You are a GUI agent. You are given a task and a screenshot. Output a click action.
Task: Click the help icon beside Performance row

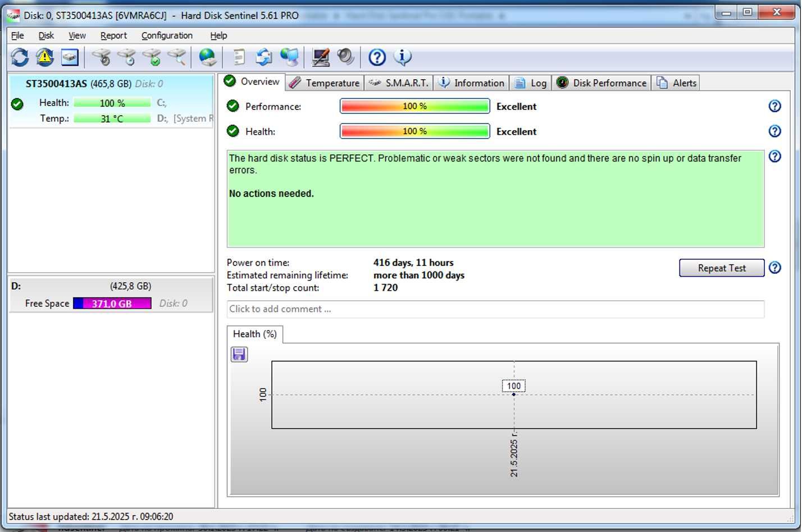(x=774, y=106)
